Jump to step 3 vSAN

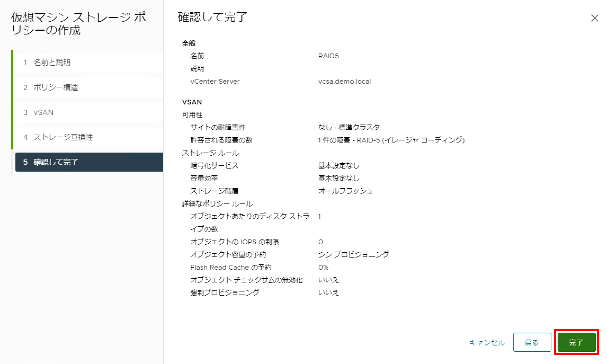tap(43, 112)
